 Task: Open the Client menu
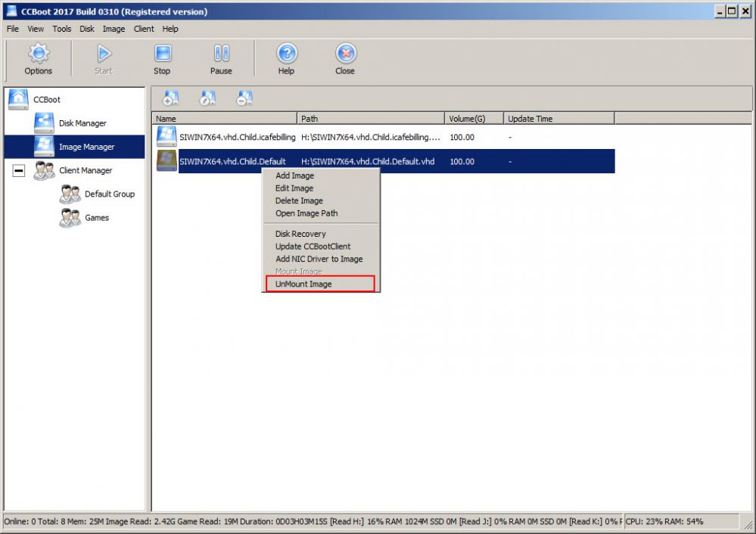pos(144,29)
